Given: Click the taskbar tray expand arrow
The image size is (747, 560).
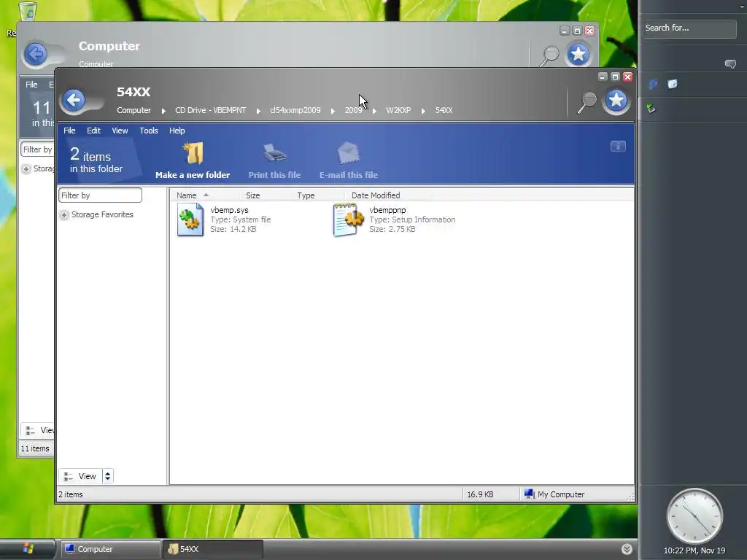Looking at the screenshot, I should pyautogui.click(x=627, y=549).
